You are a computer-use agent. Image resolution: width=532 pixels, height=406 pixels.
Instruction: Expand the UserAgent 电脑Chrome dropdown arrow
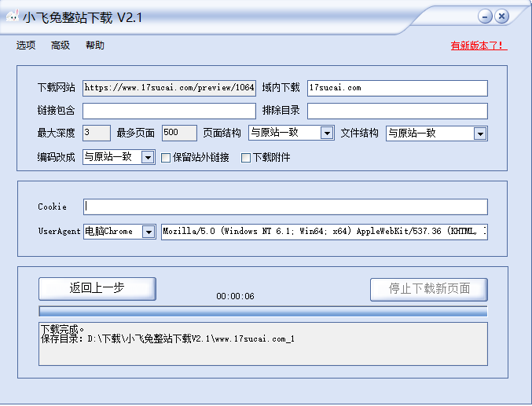point(149,232)
